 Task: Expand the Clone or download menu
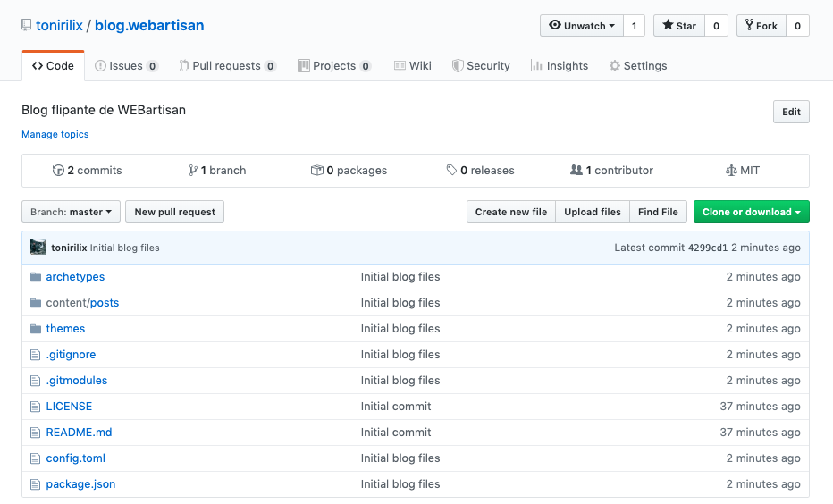tap(751, 212)
